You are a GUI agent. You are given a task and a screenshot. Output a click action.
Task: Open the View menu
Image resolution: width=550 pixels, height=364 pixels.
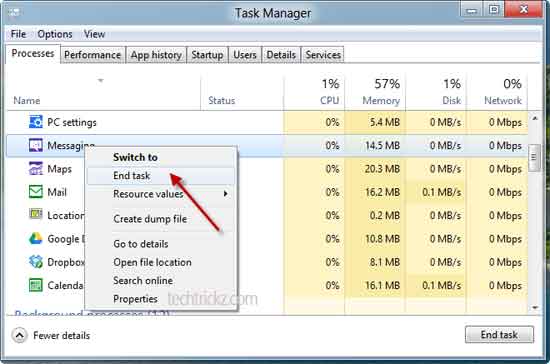click(x=94, y=34)
